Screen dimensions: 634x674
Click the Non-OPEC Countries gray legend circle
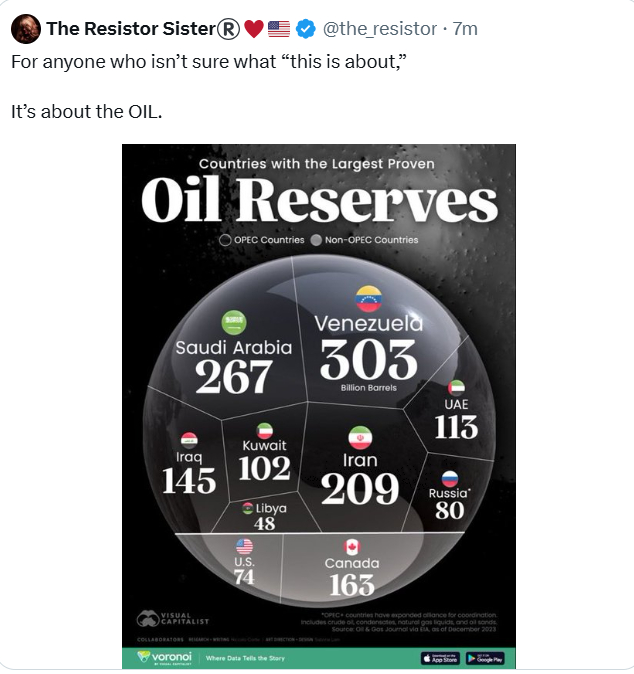[x=316, y=240]
